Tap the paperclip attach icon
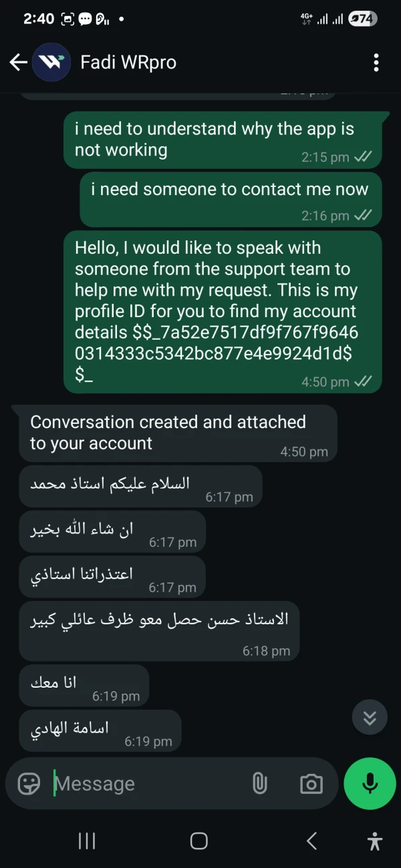Viewport: 401px width, 868px height. tap(259, 783)
